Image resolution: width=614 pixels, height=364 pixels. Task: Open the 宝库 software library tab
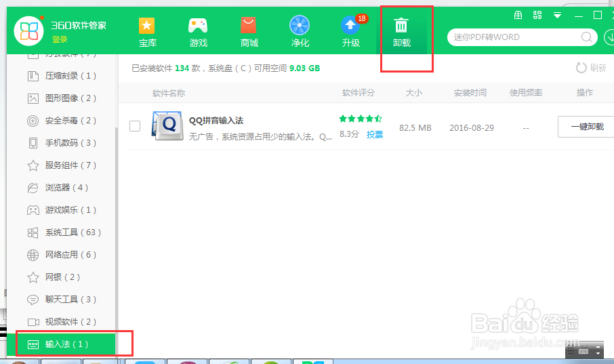pyautogui.click(x=147, y=32)
